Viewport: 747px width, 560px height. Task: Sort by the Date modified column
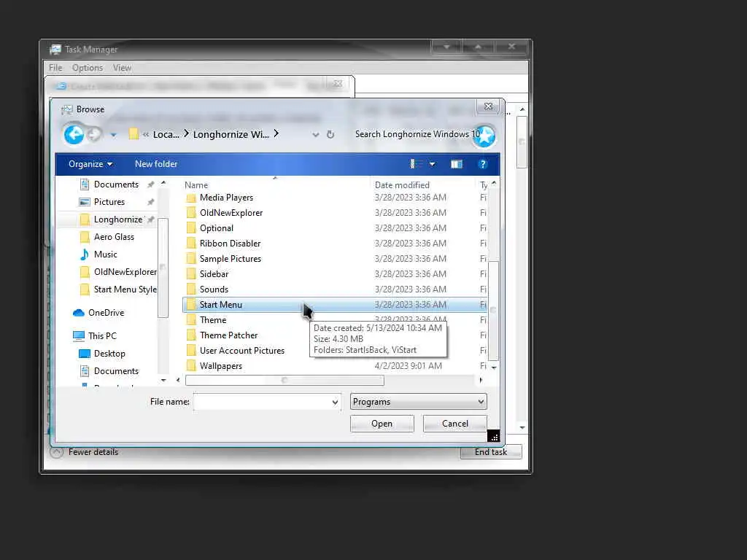(x=402, y=184)
